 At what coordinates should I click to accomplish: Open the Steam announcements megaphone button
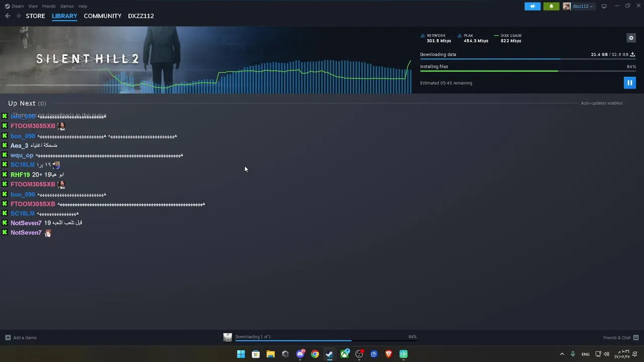click(x=532, y=6)
